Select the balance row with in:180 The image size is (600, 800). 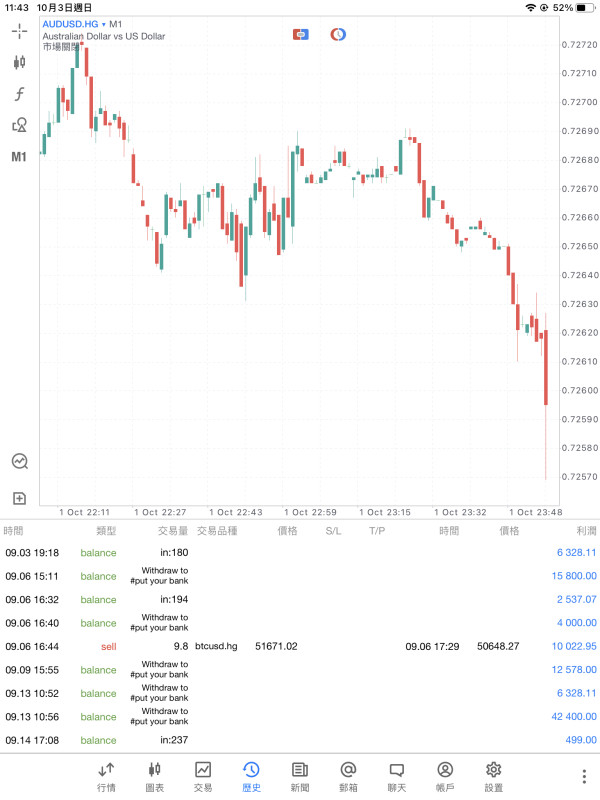pyautogui.click(x=300, y=553)
